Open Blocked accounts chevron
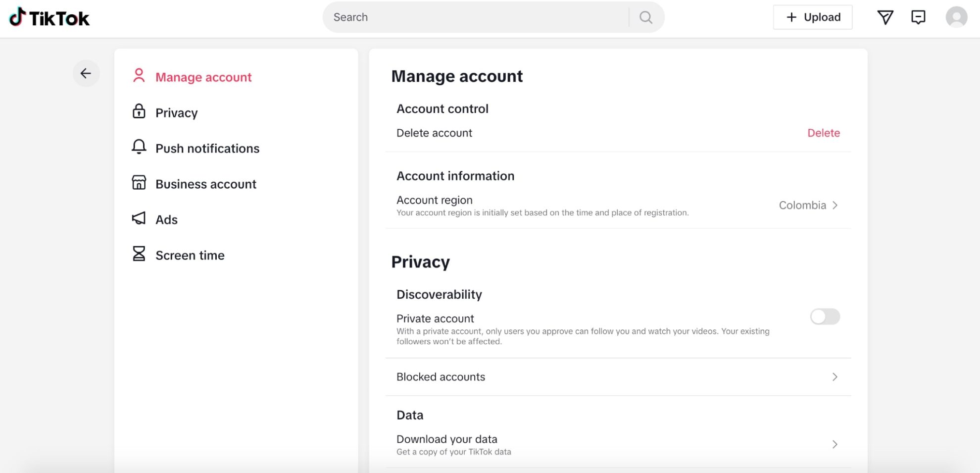The image size is (980, 473). tap(835, 377)
